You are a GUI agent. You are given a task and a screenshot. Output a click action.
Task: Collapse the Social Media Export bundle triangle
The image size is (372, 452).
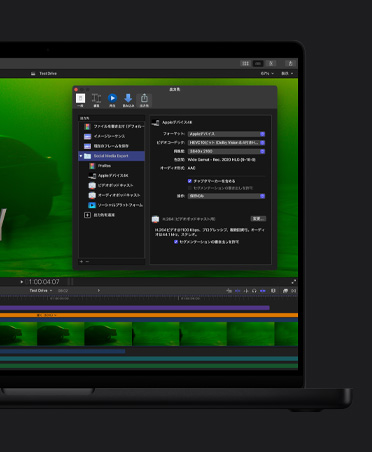pyautogui.click(x=81, y=156)
